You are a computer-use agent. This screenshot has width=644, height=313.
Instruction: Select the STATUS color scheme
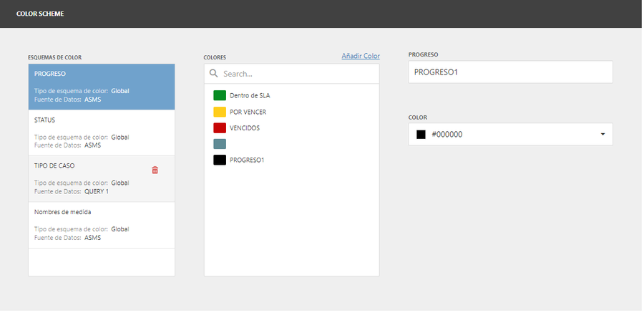(x=102, y=133)
